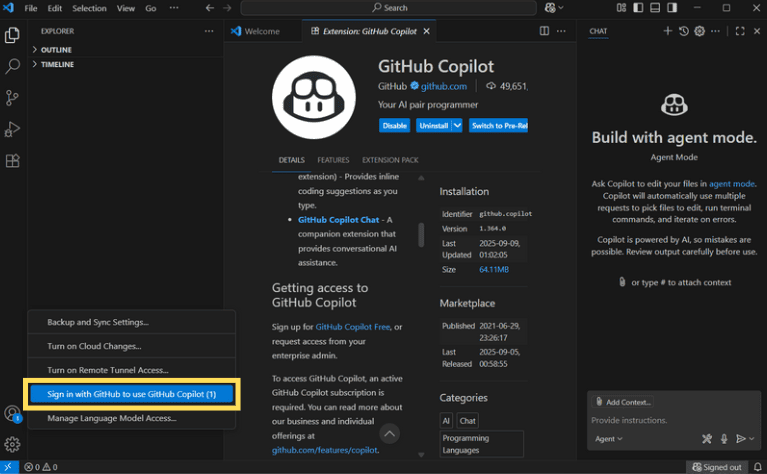Open chat panel More Actions ellipsis
Image resolution: width=767 pixels, height=474 pixels.
pos(715,31)
